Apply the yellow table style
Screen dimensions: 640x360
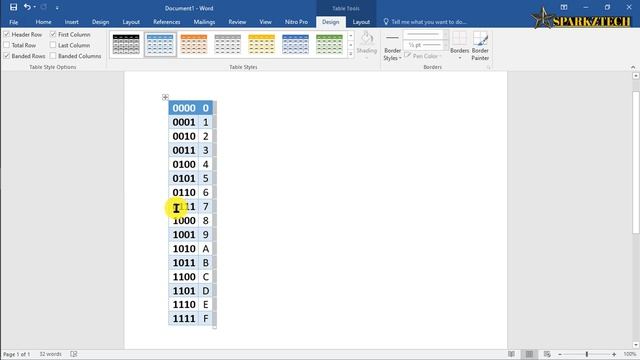tap(262, 44)
